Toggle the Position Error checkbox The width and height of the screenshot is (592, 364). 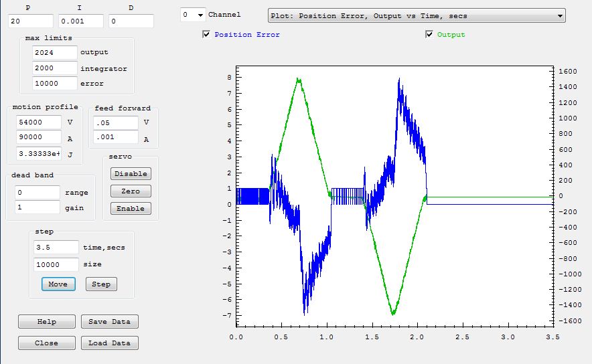(206, 35)
